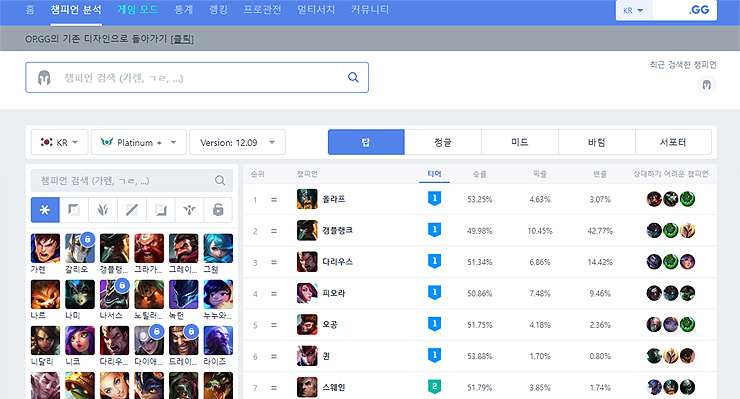Select 나서스 portrait in champion grid
740x399 pixels.
click(114, 294)
